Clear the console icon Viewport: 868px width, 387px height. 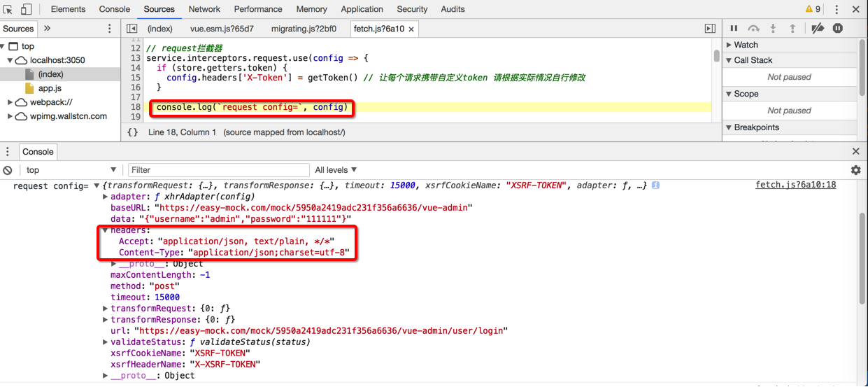coord(8,170)
